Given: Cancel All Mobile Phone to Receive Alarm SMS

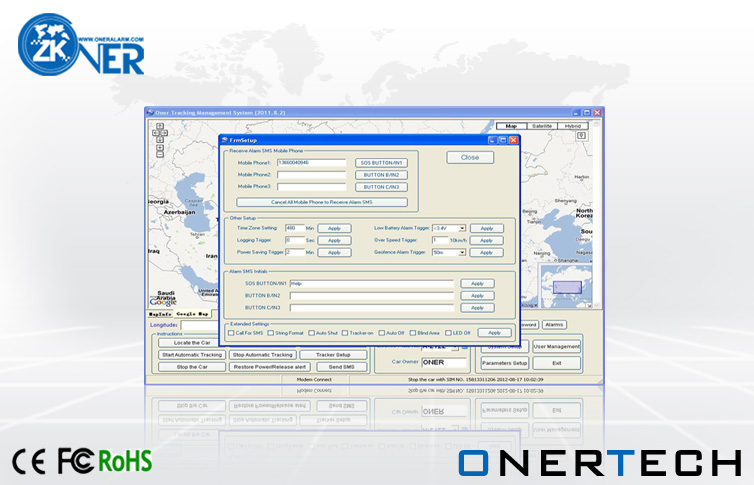Looking at the screenshot, I should coord(322,202).
